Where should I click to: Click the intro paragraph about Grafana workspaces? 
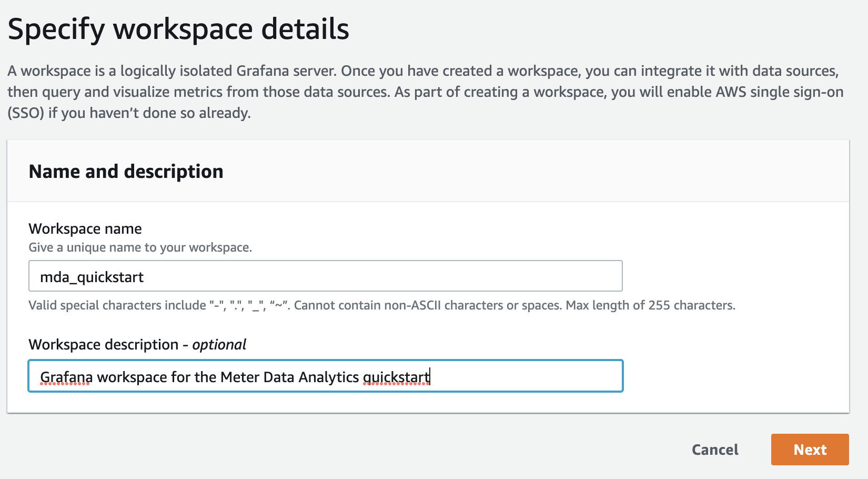coord(425,92)
